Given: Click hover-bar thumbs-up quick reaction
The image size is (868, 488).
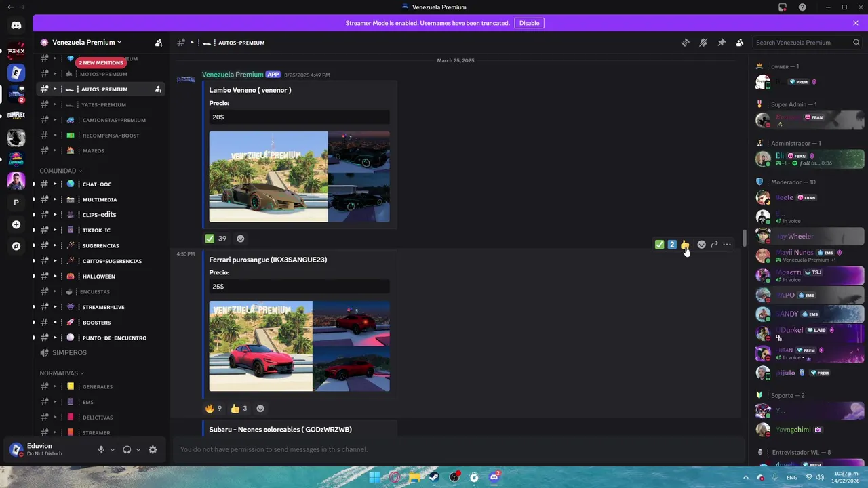Looking at the screenshot, I should click(x=685, y=245).
